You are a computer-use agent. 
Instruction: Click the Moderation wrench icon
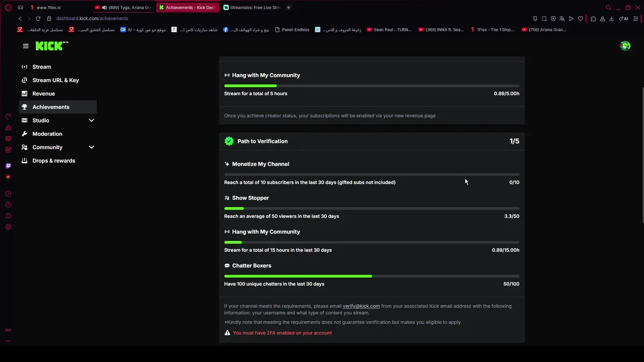pos(25,134)
